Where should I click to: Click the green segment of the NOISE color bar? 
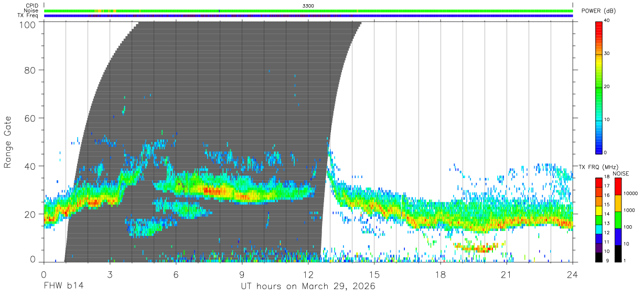tap(617, 220)
